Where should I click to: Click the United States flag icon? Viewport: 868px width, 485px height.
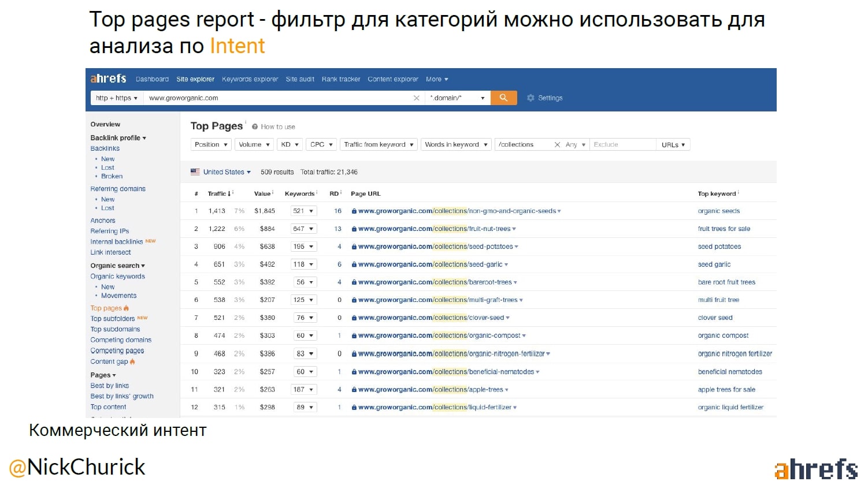[195, 172]
